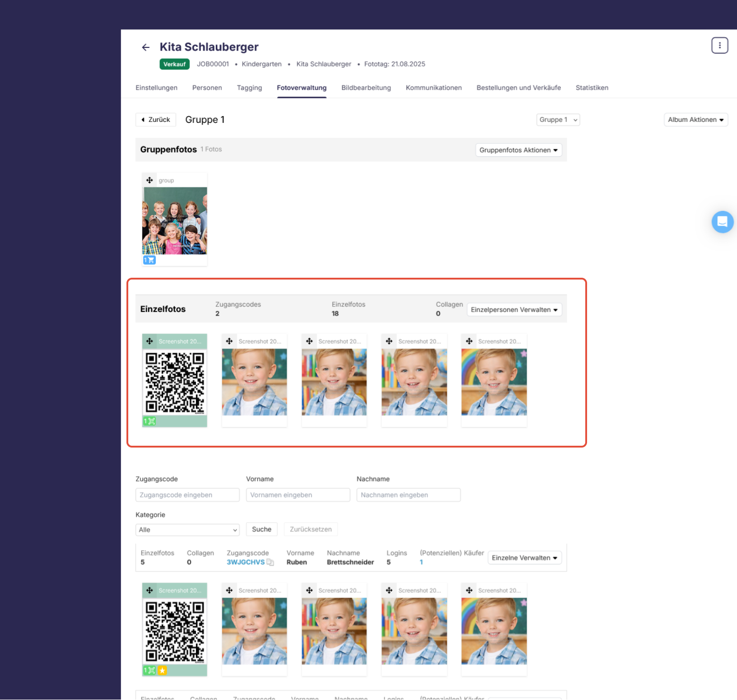Open the blue chat support bubble
Screen dimensions: 737x700
click(722, 222)
